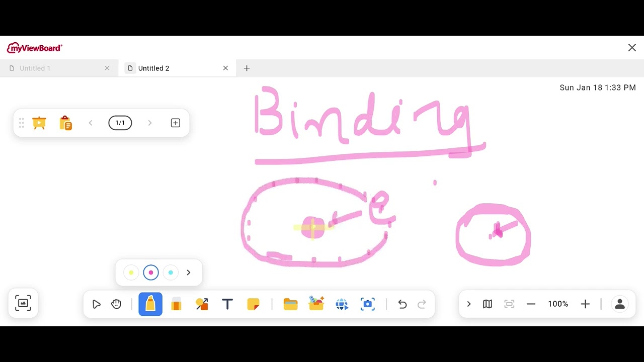Open the background image settings
Screen dimensions: 644x362
[23, 303]
